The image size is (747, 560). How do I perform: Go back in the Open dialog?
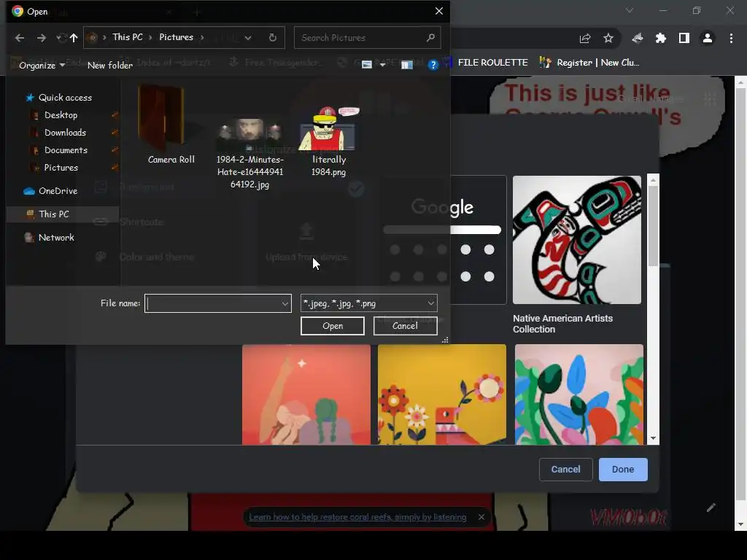[20, 38]
